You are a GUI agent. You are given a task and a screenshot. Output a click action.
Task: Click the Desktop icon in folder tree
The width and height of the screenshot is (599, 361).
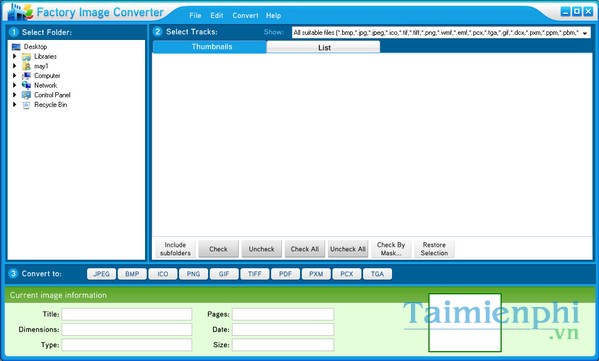(x=16, y=47)
